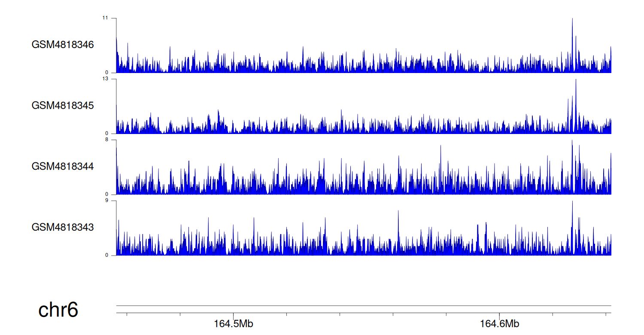Viewport: 644px width, 335px height.
Task: Click the chromosome ideogram line beside chr6
Action: coord(363,306)
